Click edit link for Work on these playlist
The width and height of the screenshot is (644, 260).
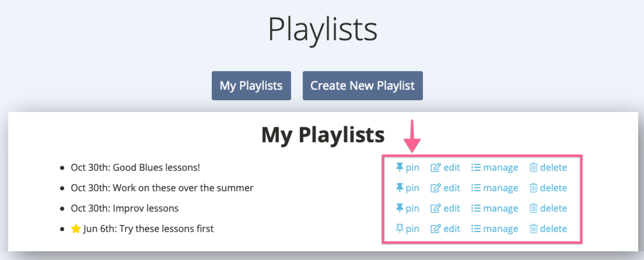click(445, 188)
